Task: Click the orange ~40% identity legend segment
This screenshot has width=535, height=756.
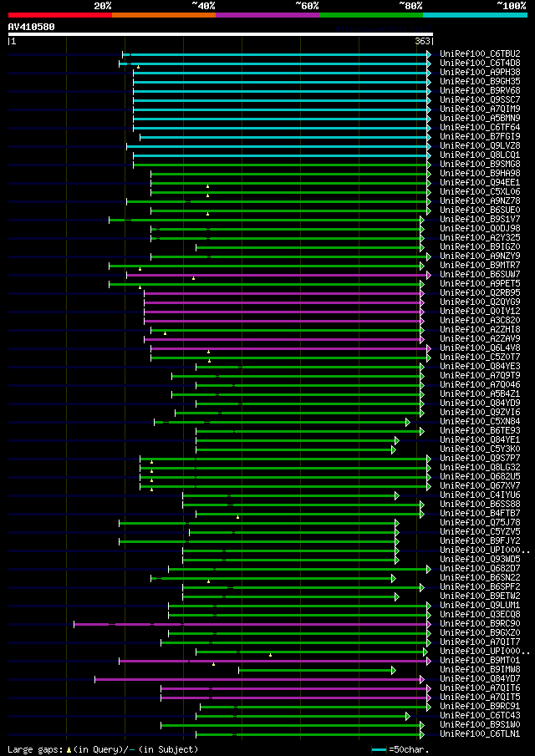Action: pos(164,15)
